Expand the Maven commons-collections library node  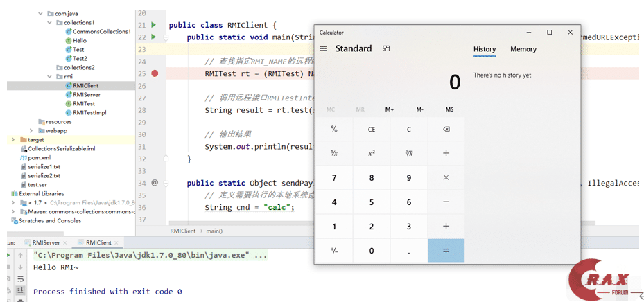tap(13, 212)
